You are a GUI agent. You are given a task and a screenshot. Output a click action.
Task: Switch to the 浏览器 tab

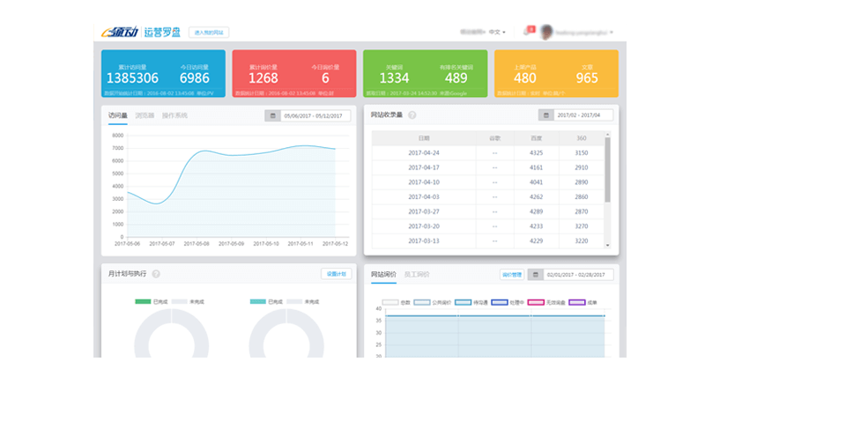[x=145, y=115]
